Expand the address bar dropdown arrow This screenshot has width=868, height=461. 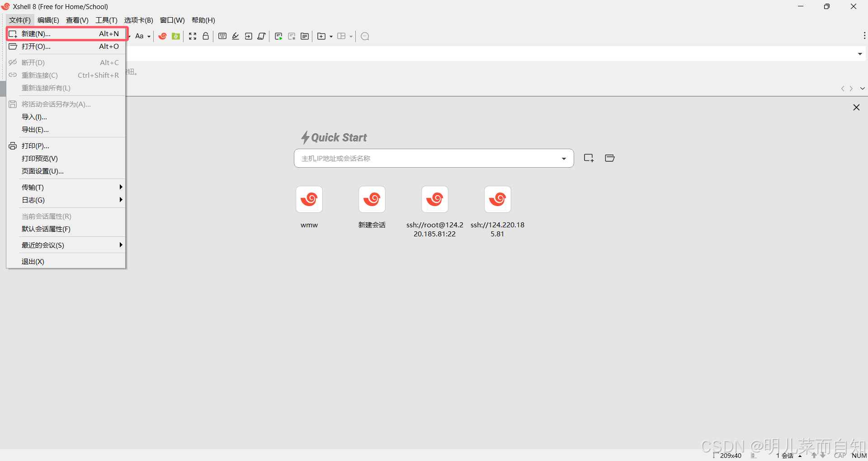[x=860, y=54]
